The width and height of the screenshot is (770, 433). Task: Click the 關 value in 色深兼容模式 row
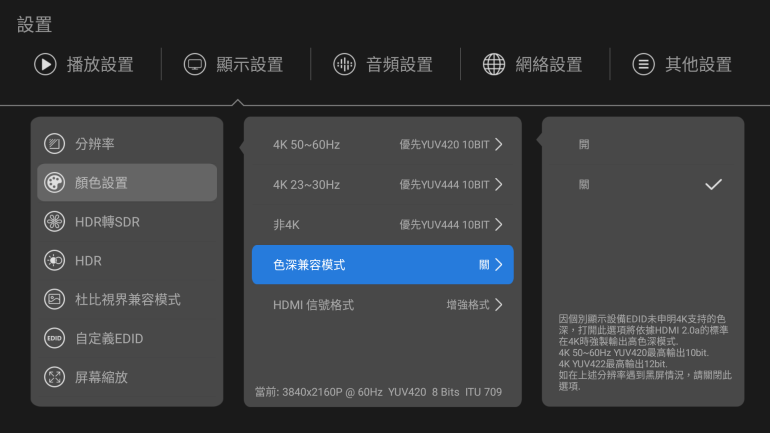[x=484, y=265]
